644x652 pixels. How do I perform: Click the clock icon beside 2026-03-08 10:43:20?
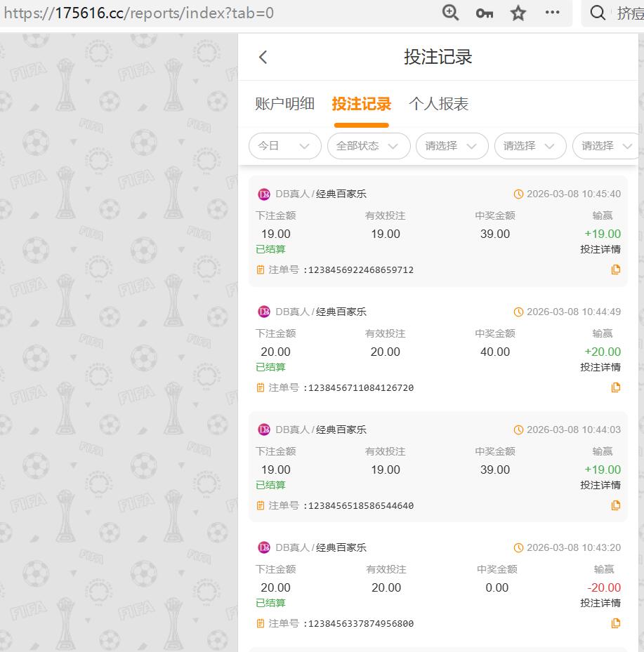click(519, 547)
